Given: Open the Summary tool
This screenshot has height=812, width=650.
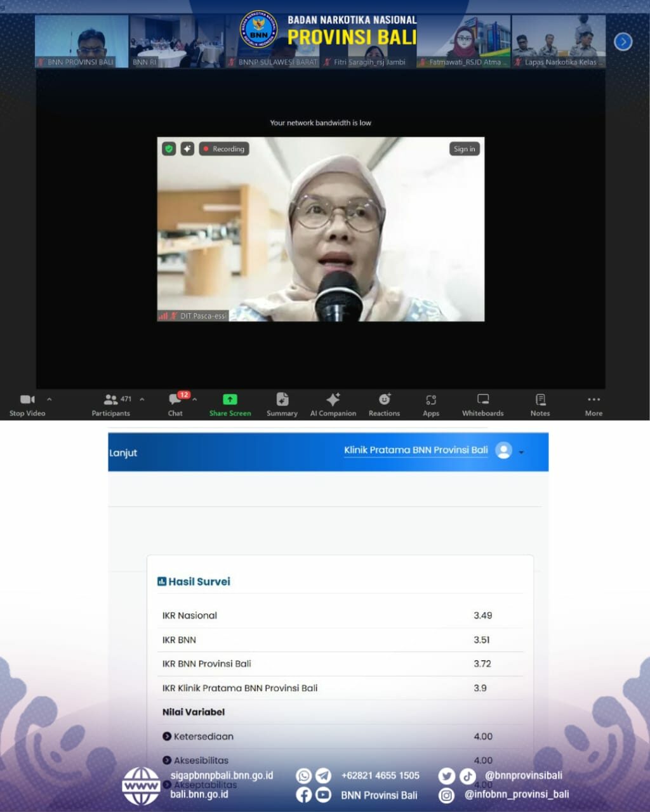Looking at the screenshot, I should click(x=282, y=405).
